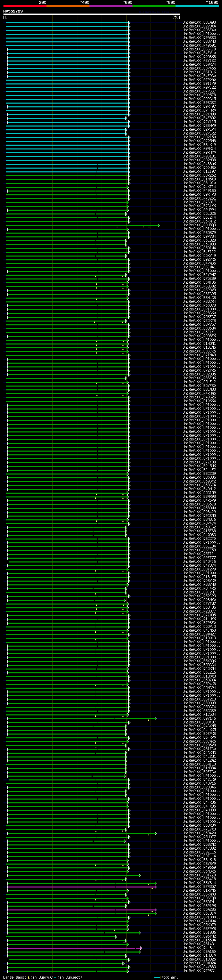The image size is (222, 980).
Task: Click the green ~80% identity legend bar
Action: coord(154,7)
